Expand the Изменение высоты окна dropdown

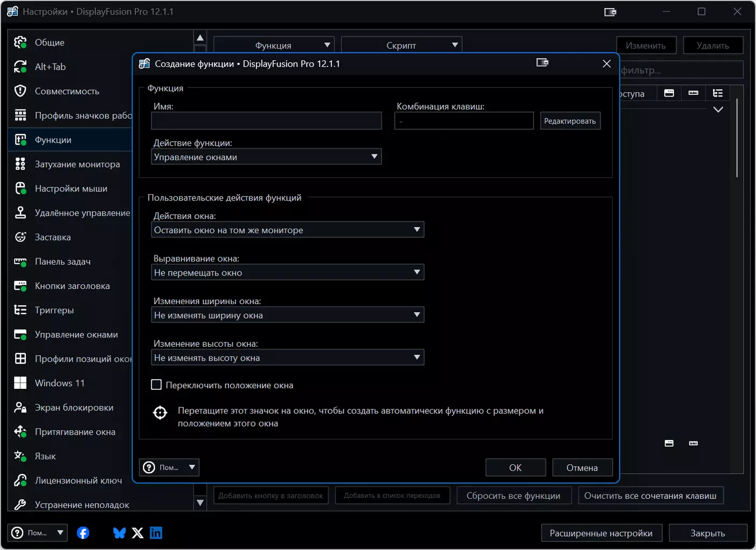[x=287, y=357]
